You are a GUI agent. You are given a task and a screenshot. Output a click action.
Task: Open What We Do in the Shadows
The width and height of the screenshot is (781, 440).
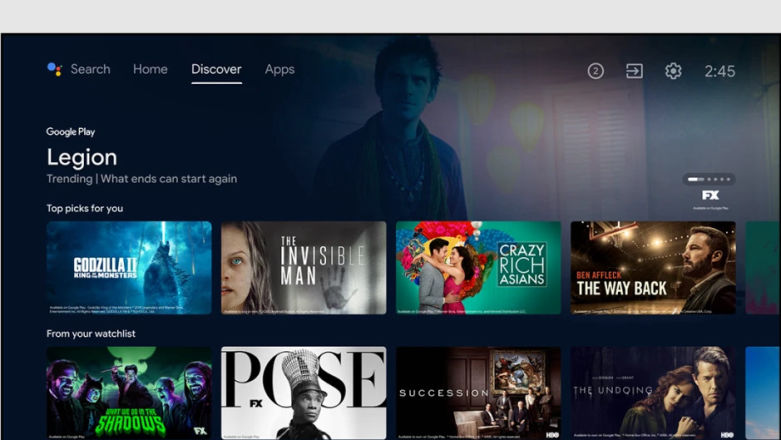129,393
